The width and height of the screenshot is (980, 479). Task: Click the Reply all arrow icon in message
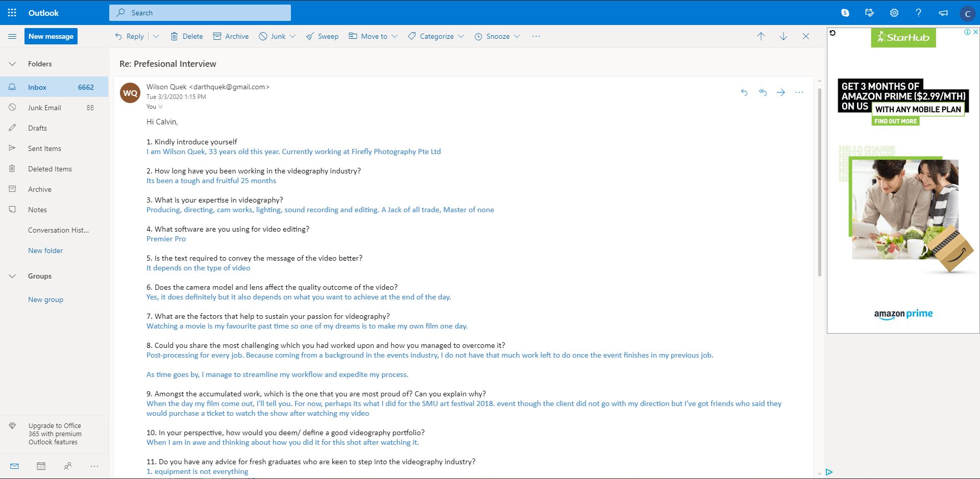click(763, 92)
